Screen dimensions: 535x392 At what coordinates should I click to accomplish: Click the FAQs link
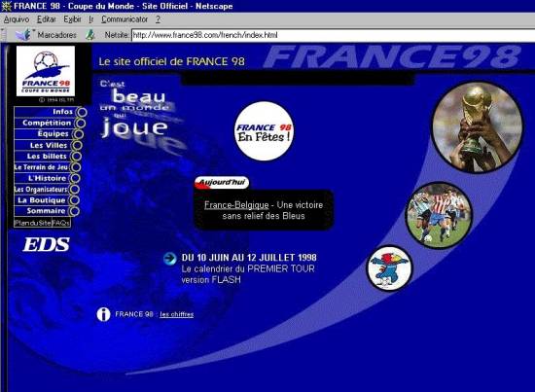coord(61,223)
